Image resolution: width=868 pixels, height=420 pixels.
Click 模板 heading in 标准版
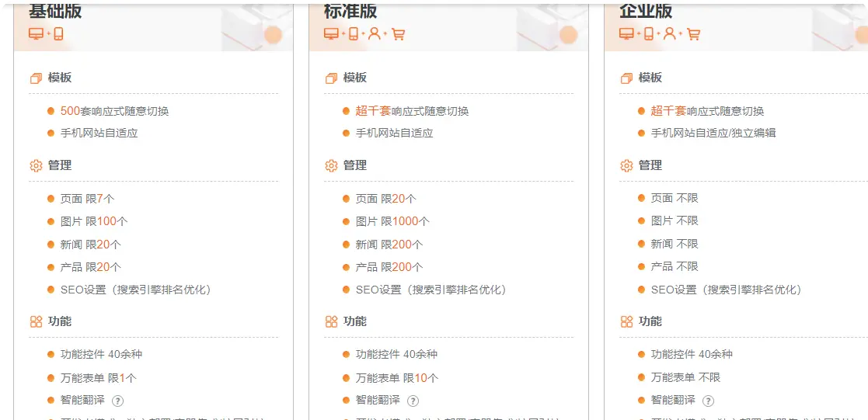click(x=355, y=78)
